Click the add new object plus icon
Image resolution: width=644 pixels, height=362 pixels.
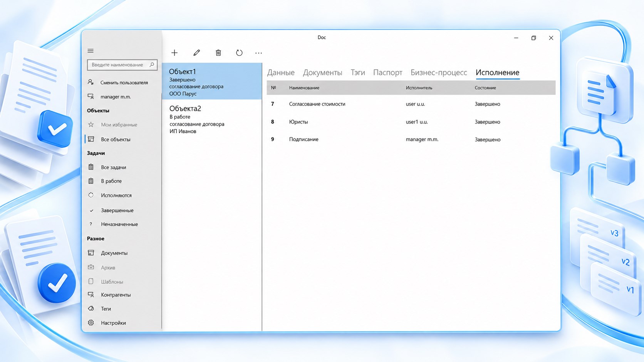point(174,53)
